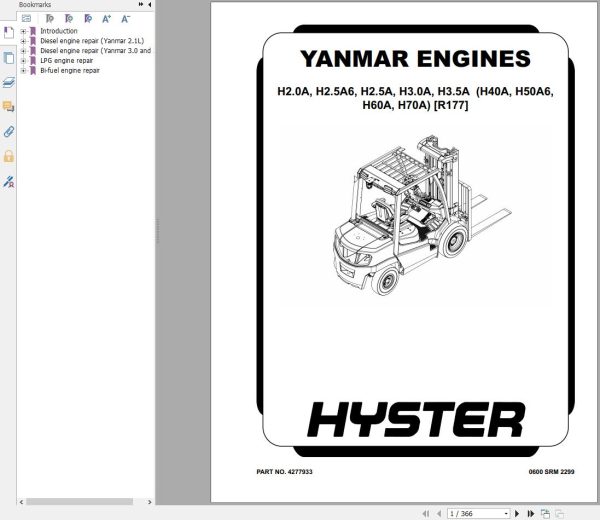Expand the LPG engine repair node
This screenshot has height=520, width=600.
(23, 61)
